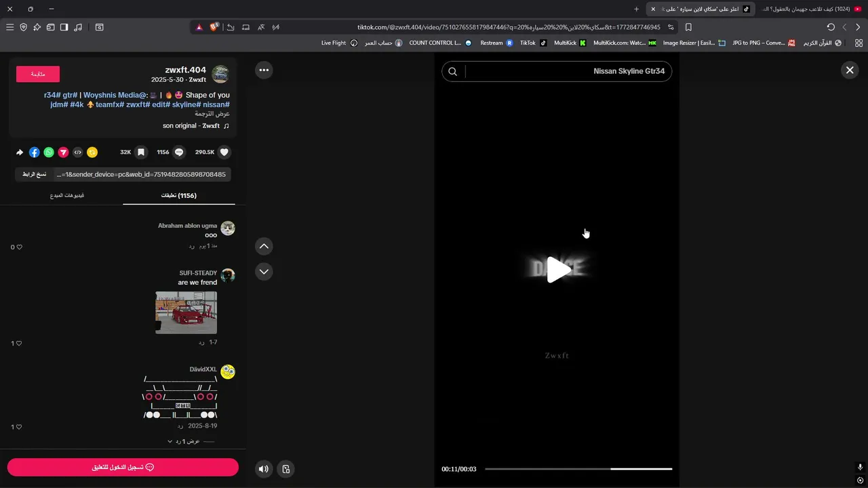The height and width of the screenshot is (488, 868).
Task: Open the VPN shield icon in toolbar
Action: click(23, 27)
